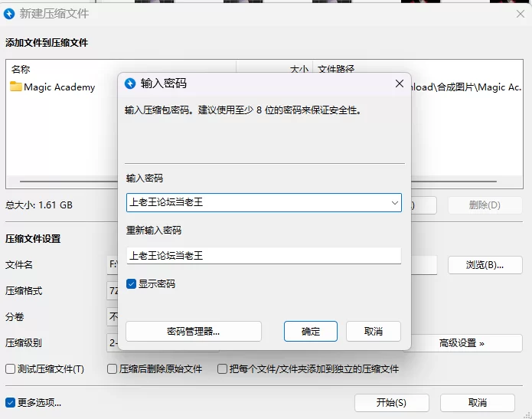Select the Magic Academy row in file list
This screenshot has width=532, height=419.
click(x=61, y=87)
